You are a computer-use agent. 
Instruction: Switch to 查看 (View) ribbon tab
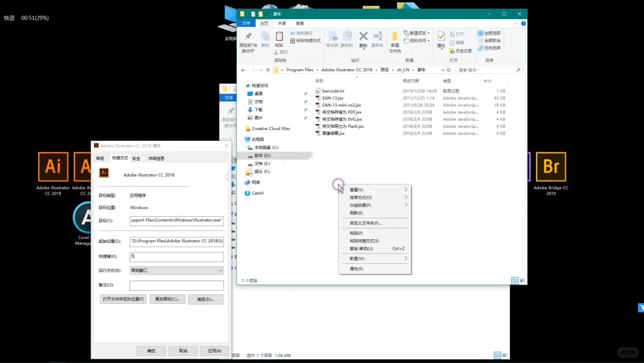(x=300, y=23)
